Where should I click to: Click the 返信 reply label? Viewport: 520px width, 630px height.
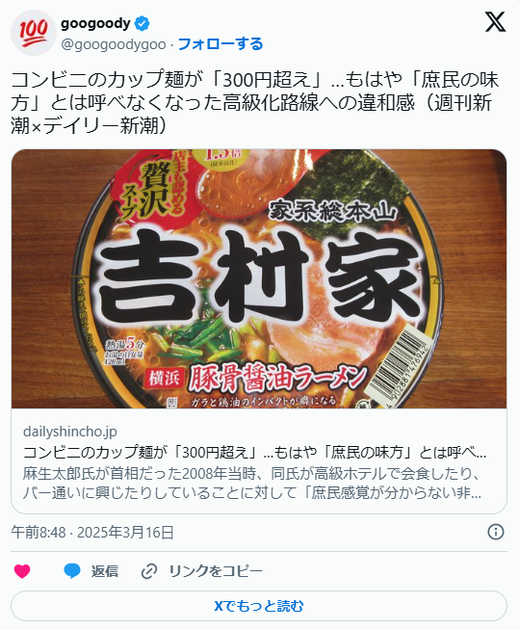tap(104, 571)
